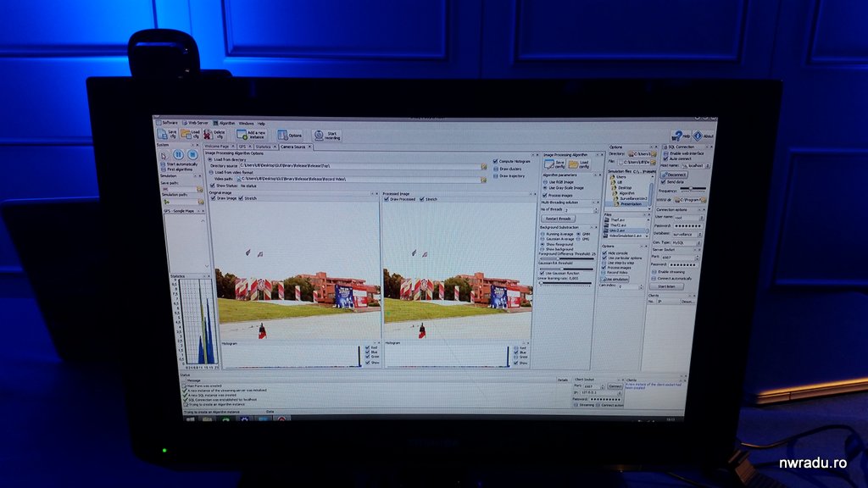Open the gear taskbar application icon
The width and height of the screenshot is (868, 488).
[x=244, y=419]
